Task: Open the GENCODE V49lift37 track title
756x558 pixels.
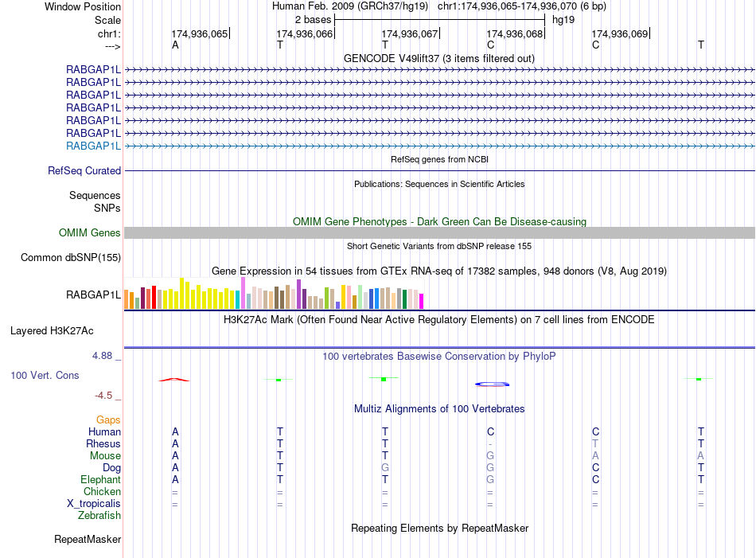Action: click(438, 58)
